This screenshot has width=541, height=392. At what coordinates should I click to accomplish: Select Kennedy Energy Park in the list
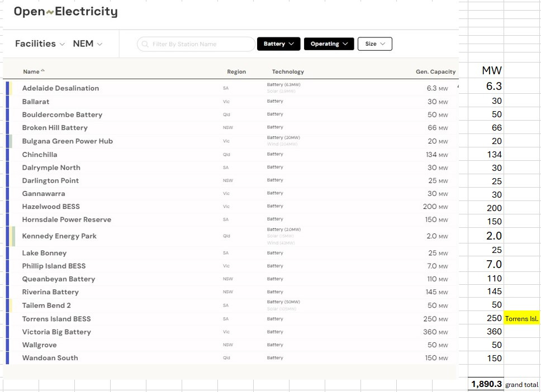click(59, 237)
